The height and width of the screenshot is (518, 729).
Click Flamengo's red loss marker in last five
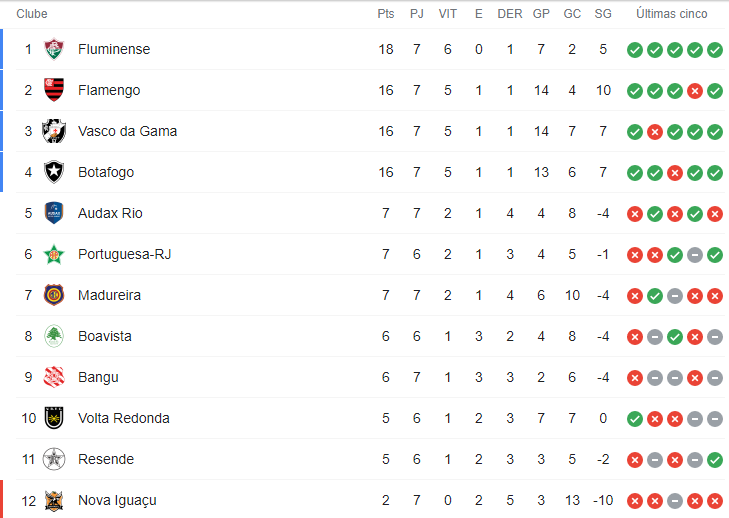(695, 91)
